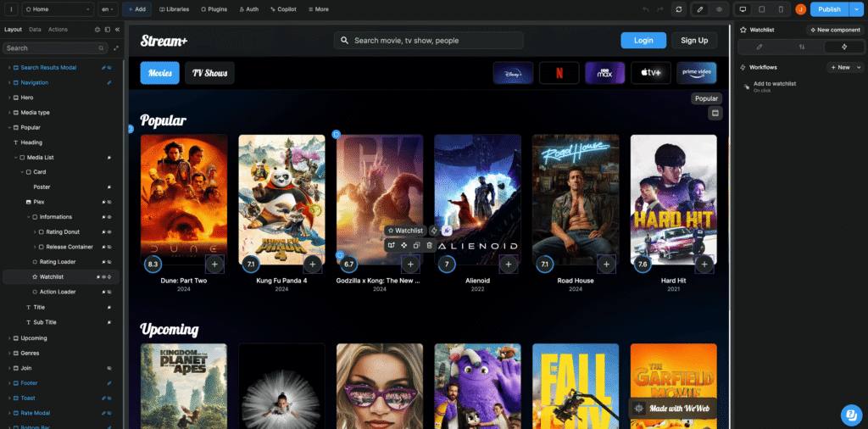Switch to preview mode eye icon

[719, 9]
